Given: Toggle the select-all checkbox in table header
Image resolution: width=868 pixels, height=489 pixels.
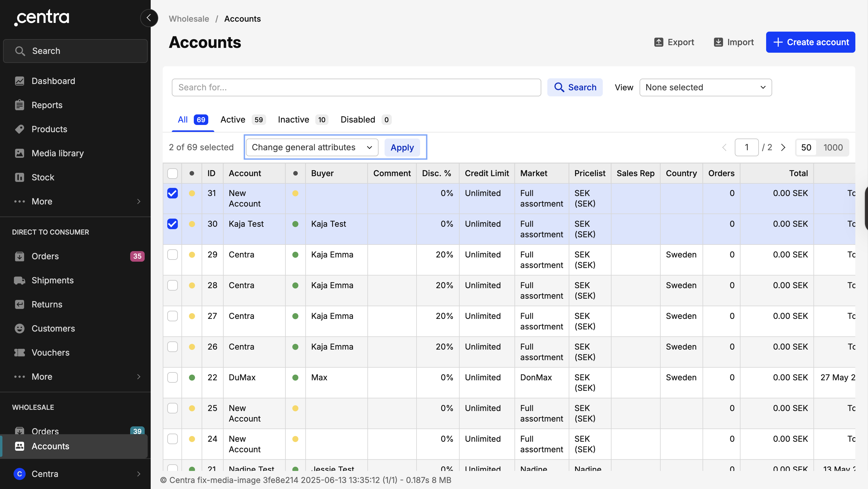Looking at the screenshot, I should click(x=172, y=173).
